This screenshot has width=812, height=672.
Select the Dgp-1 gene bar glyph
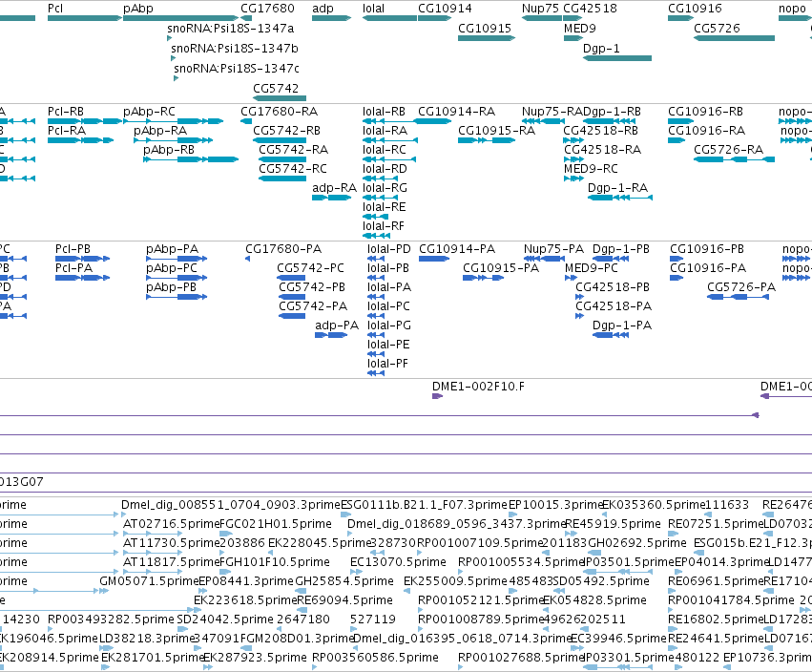617,58
